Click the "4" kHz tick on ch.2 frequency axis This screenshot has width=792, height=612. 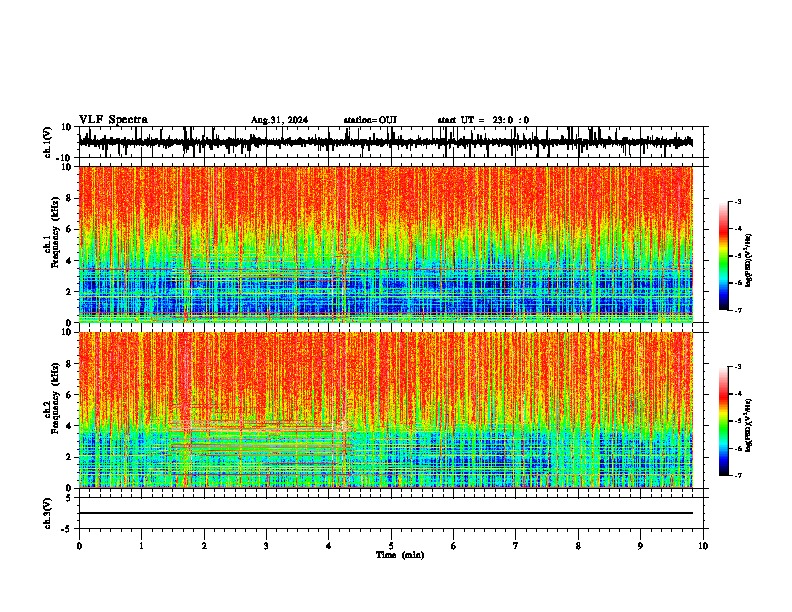tap(69, 426)
